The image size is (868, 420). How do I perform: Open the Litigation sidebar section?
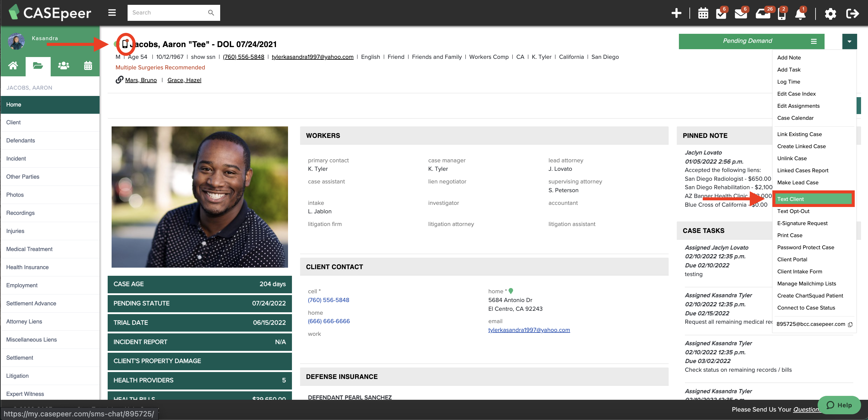pos(50,376)
